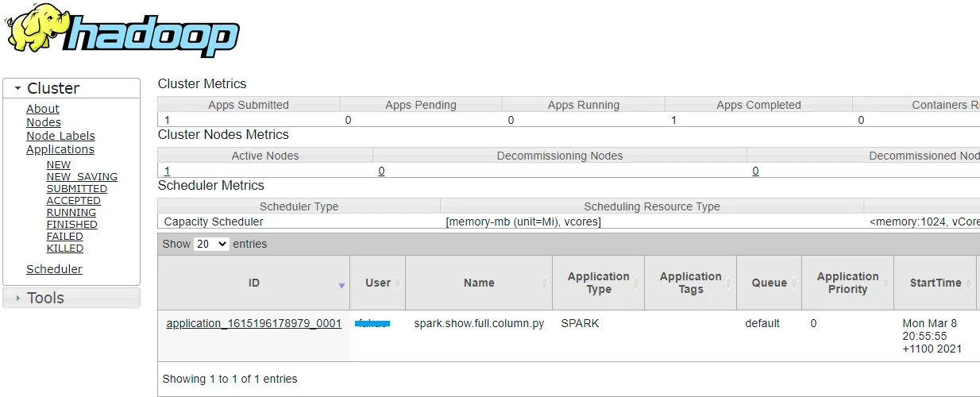
Task: Open the Show entries count dropdown
Action: [211, 245]
